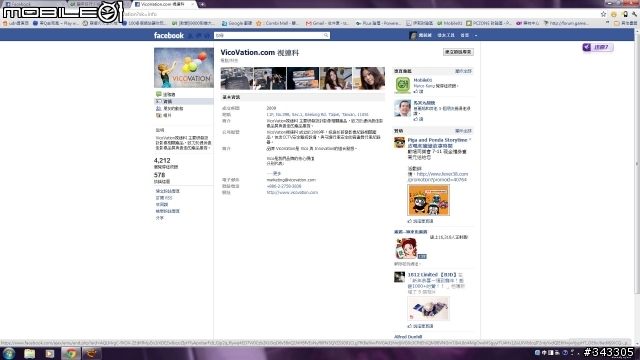Open friend requests icon beside facebook logo
This screenshot has height=360, width=640.
190,36
